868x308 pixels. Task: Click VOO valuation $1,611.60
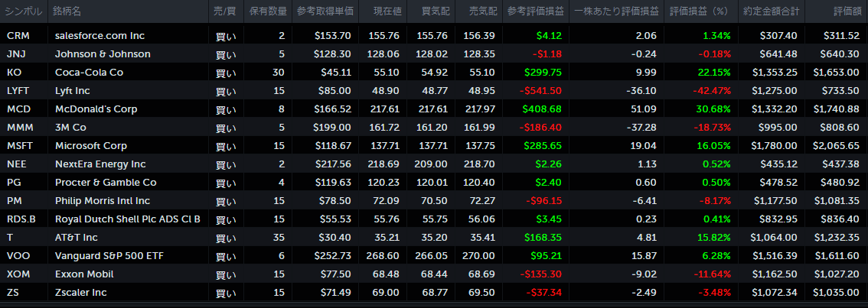pos(836,255)
